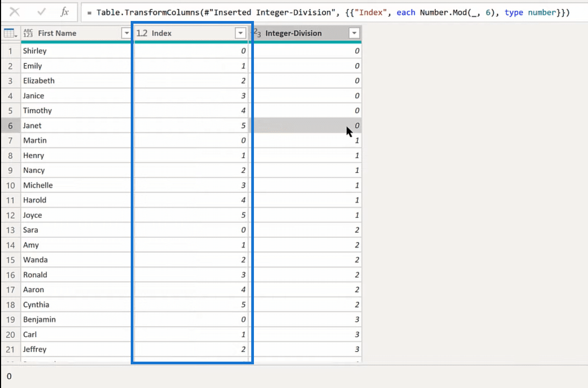Screen dimensions: 588x388
Task: Click the Index cell in Martin's row
Action: pos(192,140)
